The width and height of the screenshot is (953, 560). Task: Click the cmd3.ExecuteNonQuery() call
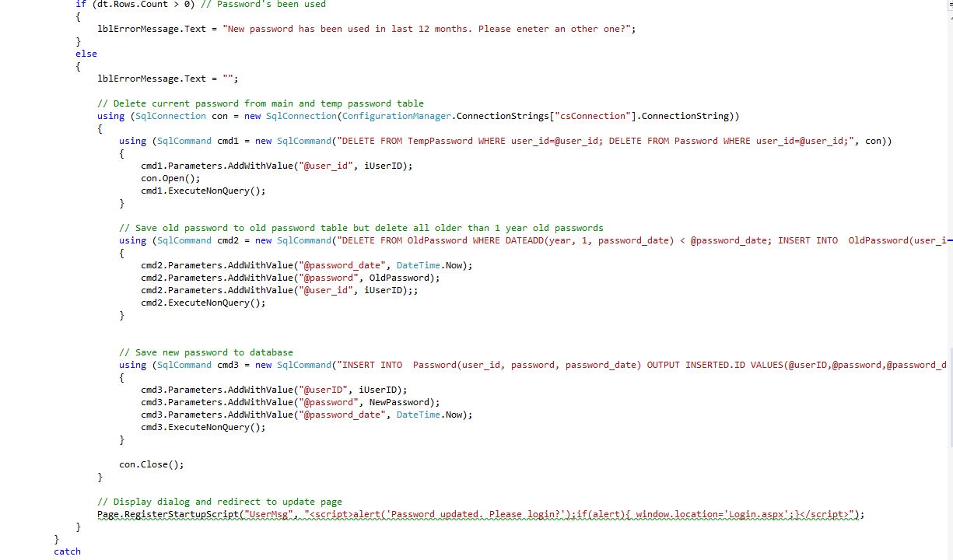tap(203, 427)
